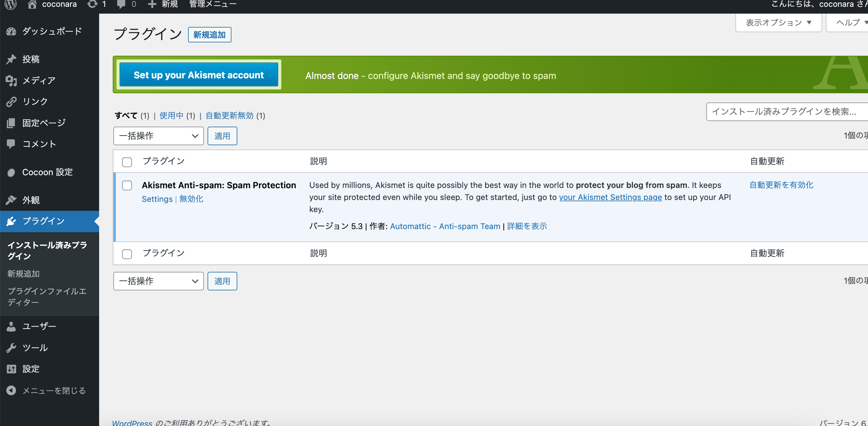Open the 新規追加 submenu item in sidebar
Image resolution: width=868 pixels, height=426 pixels.
(x=24, y=274)
